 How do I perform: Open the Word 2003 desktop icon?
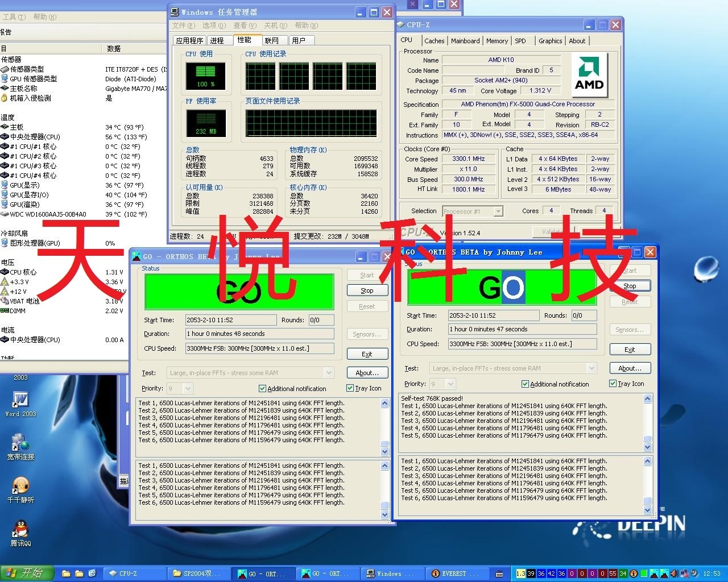point(20,400)
